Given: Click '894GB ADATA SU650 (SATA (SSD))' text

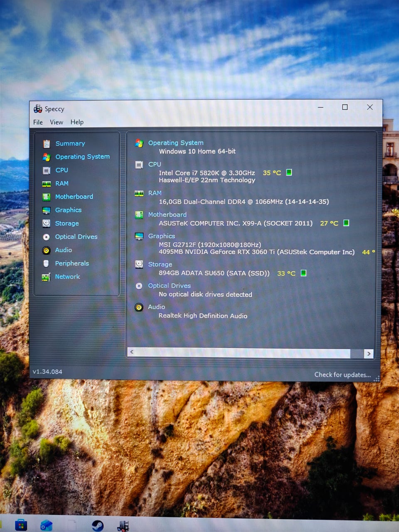Looking at the screenshot, I should [214, 273].
